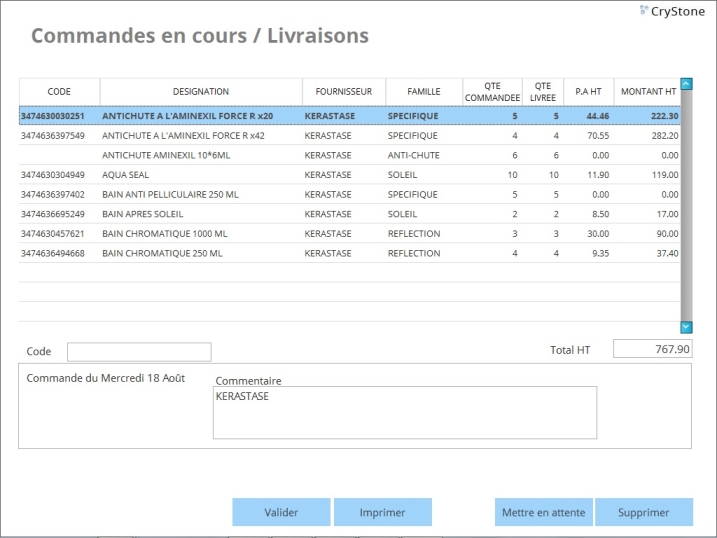Click amount 17.00 in MONTANT HT
The width and height of the screenshot is (717, 538).
coord(668,214)
